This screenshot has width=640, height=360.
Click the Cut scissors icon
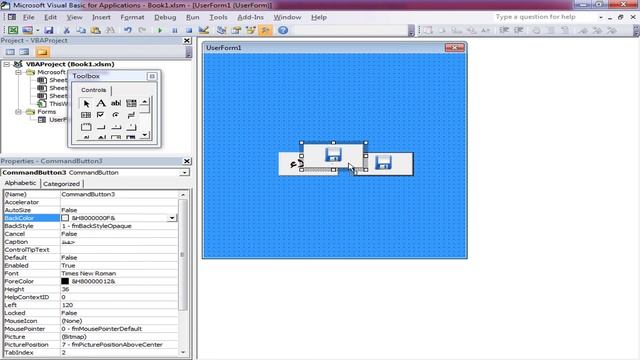[66, 30]
